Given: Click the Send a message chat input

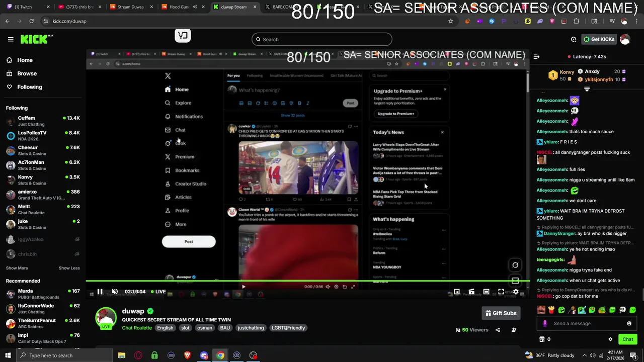Looking at the screenshot, I should click(x=586, y=323).
